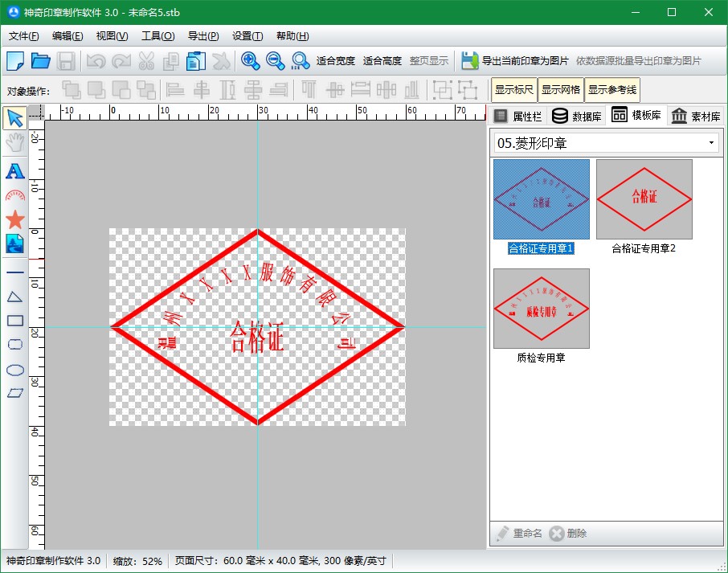Screen dimensions: 728x573
Task: Select the 质检专用章 template thumbnail
Action: coord(541,309)
